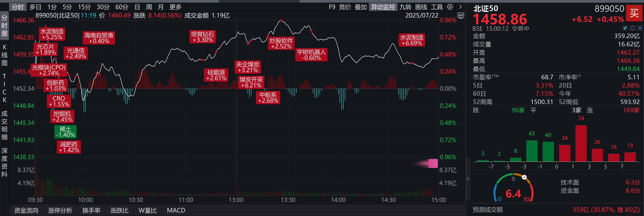This screenshot has width=644, height=216.
Task: Set a price alert with the bell icon
Action: tap(632, 28)
